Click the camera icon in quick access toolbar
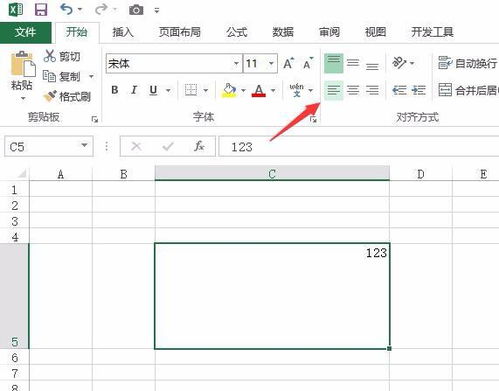The width and height of the screenshot is (499, 391). click(x=136, y=10)
